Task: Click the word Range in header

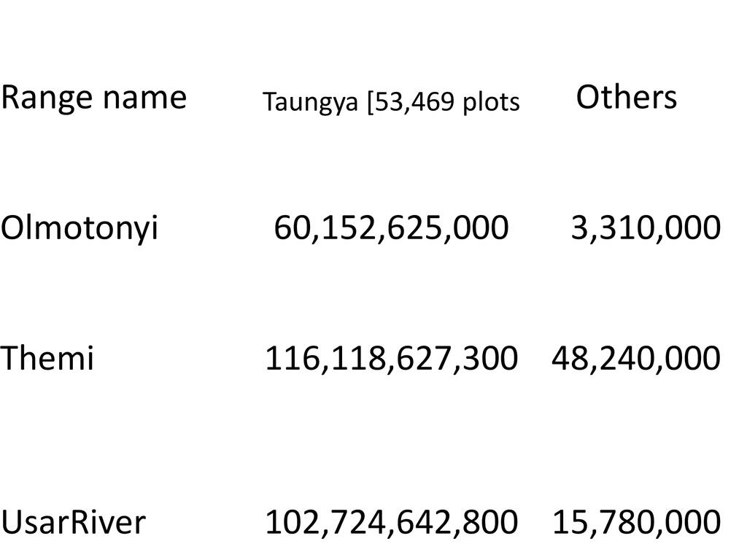Action: [x=46, y=97]
